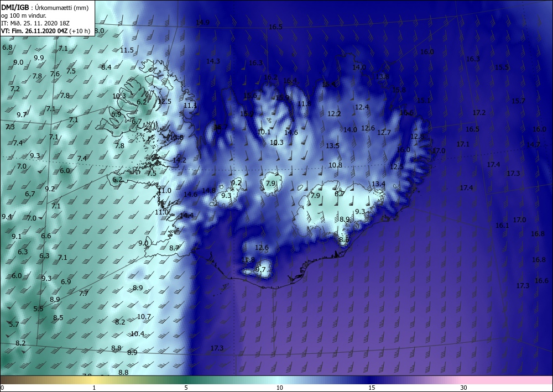Select the 14.4 value
The height and width of the screenshot is (392, 553).
pos(186,216)
